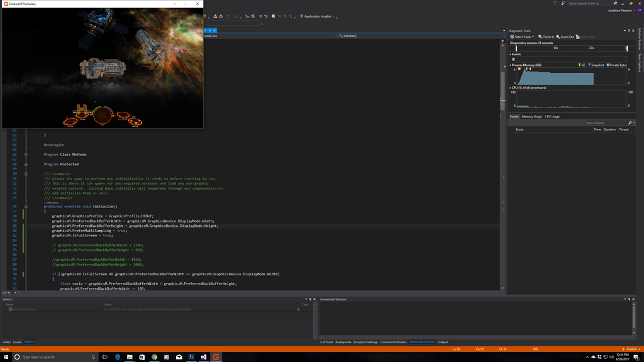Click the bookmark icon on the toolbar
This screenshot has height=362, width=644.
click(x=274, y=17)
